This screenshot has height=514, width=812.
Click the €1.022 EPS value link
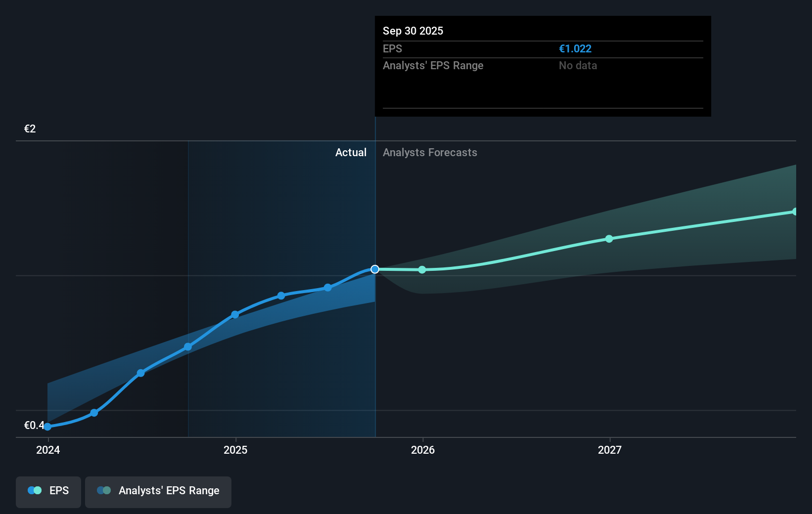tap(575, 48)
